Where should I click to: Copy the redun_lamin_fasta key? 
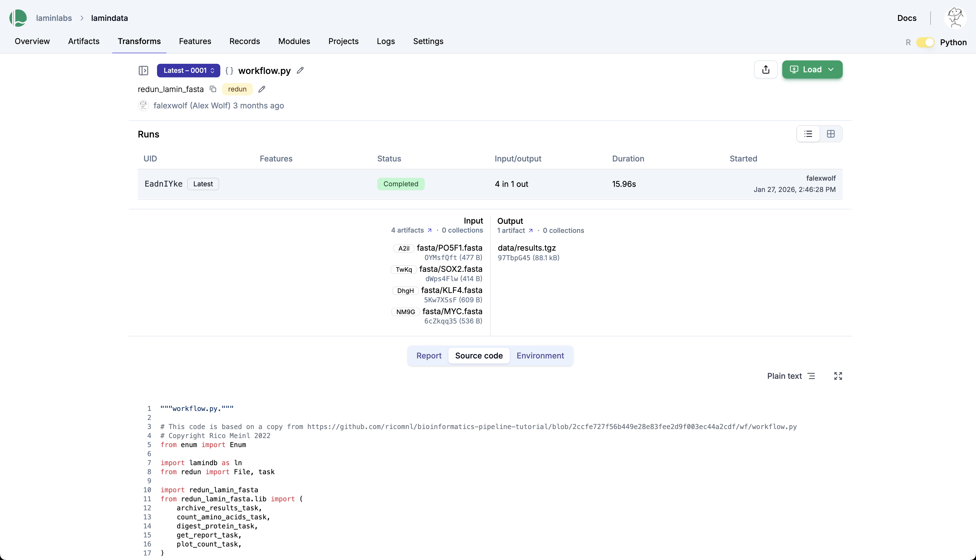click(x=213, y=89)
